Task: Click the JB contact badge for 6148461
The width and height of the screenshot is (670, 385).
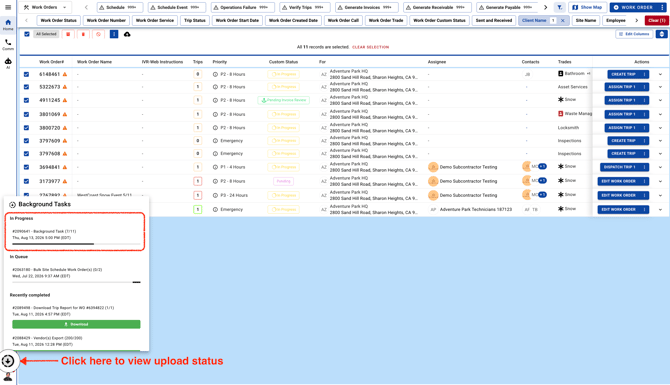Action: click(527, 74)
